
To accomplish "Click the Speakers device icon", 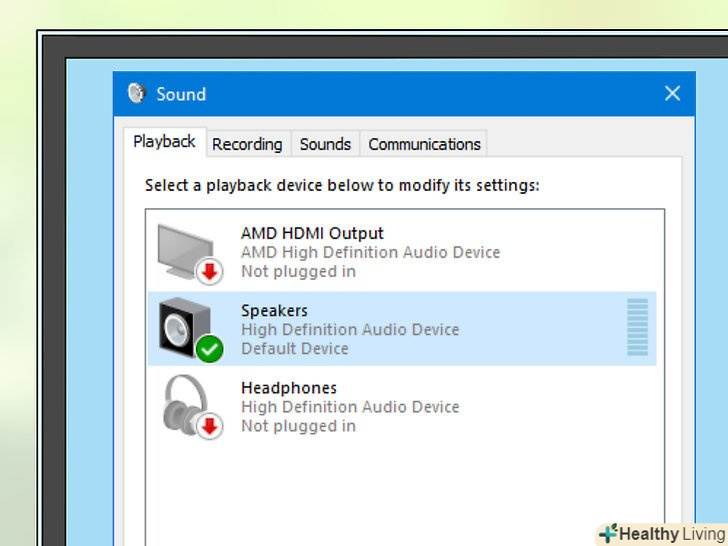I will (x=184, y=326).
